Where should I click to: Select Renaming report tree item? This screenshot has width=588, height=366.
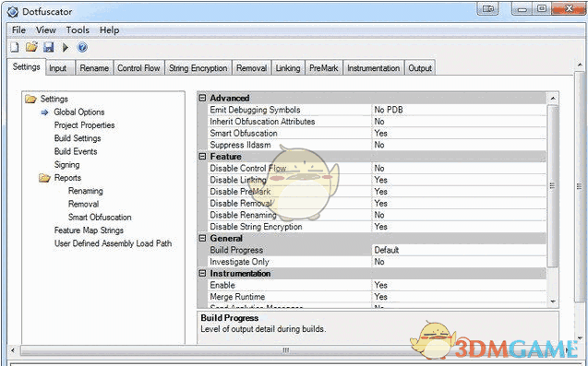[86, 191]
